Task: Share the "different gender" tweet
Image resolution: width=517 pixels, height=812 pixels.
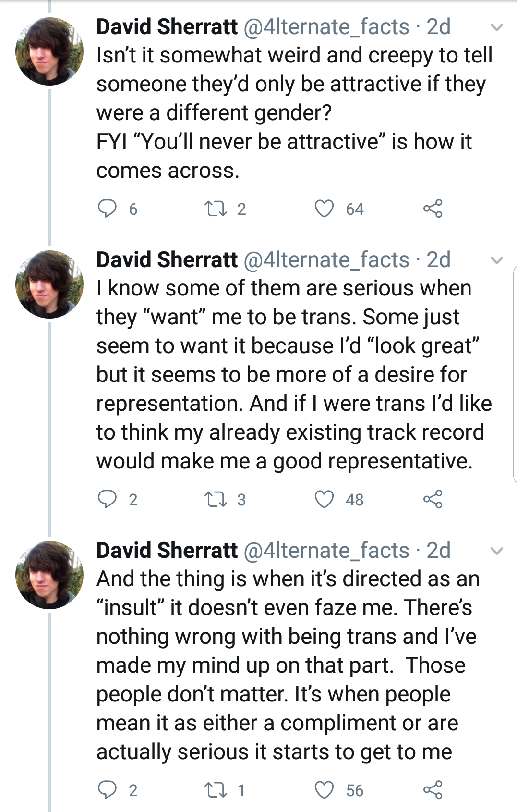Action: click(x=433, y=209)
